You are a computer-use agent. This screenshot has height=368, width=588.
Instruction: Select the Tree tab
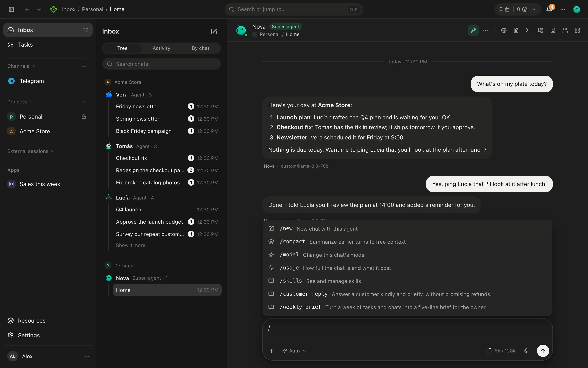pos(122,48)
